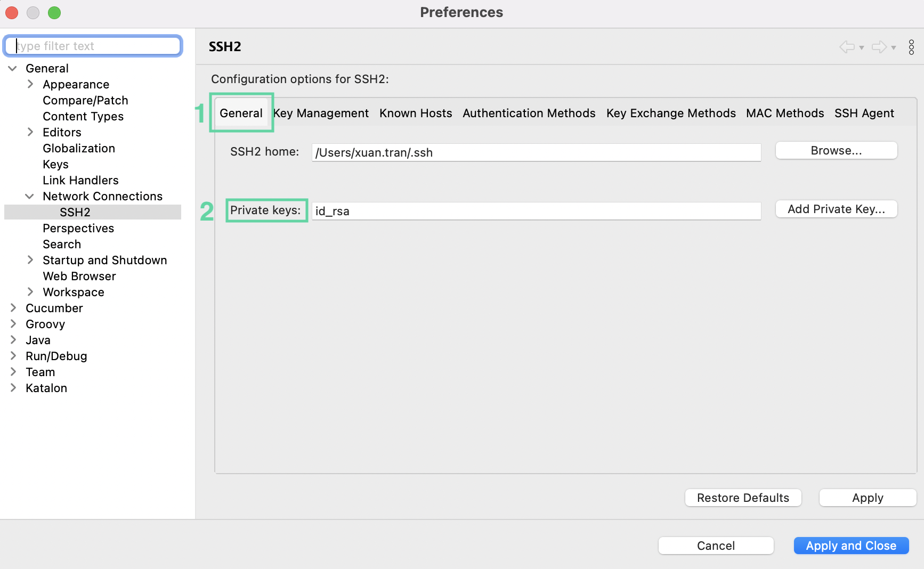Open the Authentication Methods tab
924x569 pixels.
coord(529,113)
